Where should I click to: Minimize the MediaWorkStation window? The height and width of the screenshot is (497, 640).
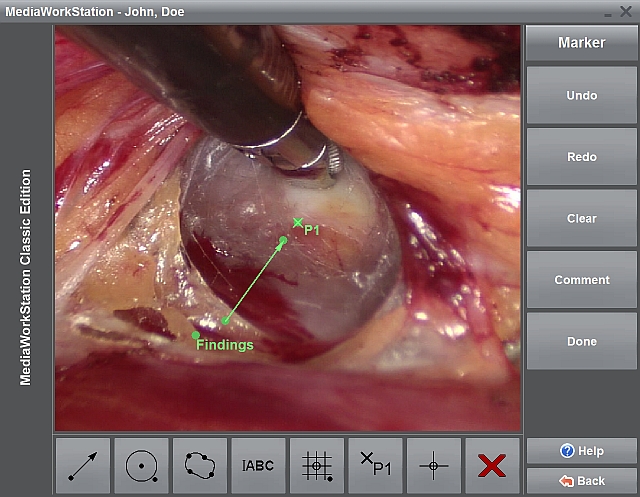pos(608,13)
